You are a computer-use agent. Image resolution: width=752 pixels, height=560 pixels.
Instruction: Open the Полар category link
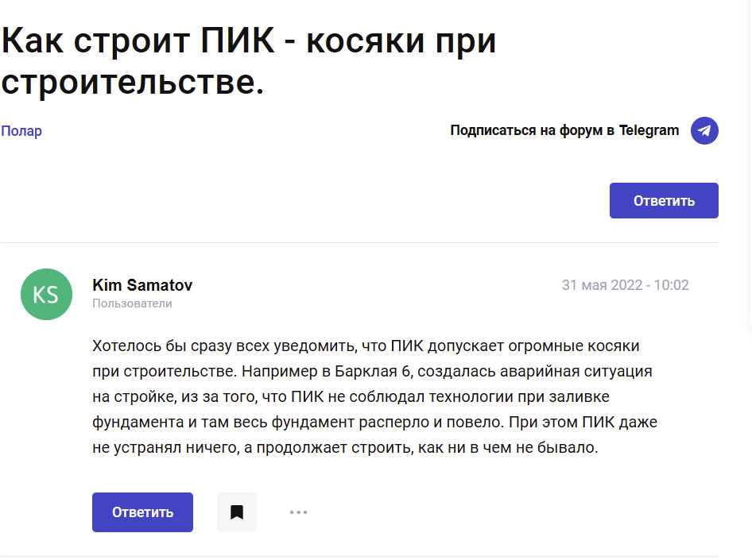[21, 131]
